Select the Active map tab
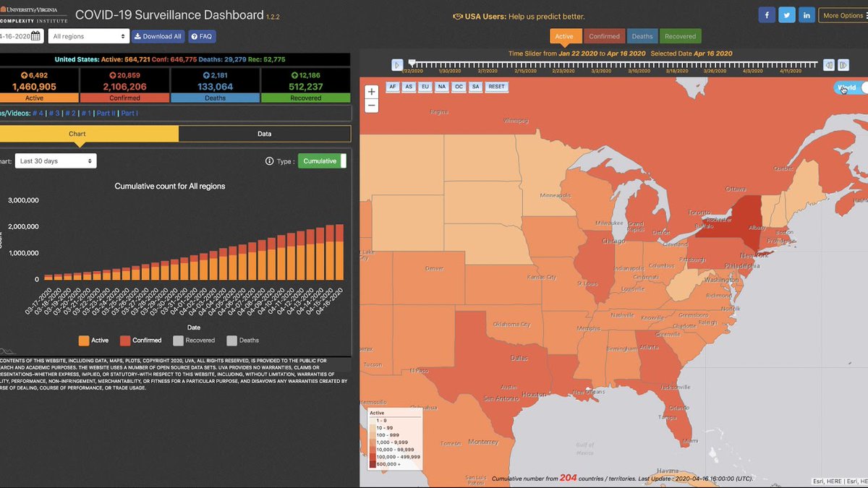The height and width of the screenshot is (488, 868). pos(565,36)
